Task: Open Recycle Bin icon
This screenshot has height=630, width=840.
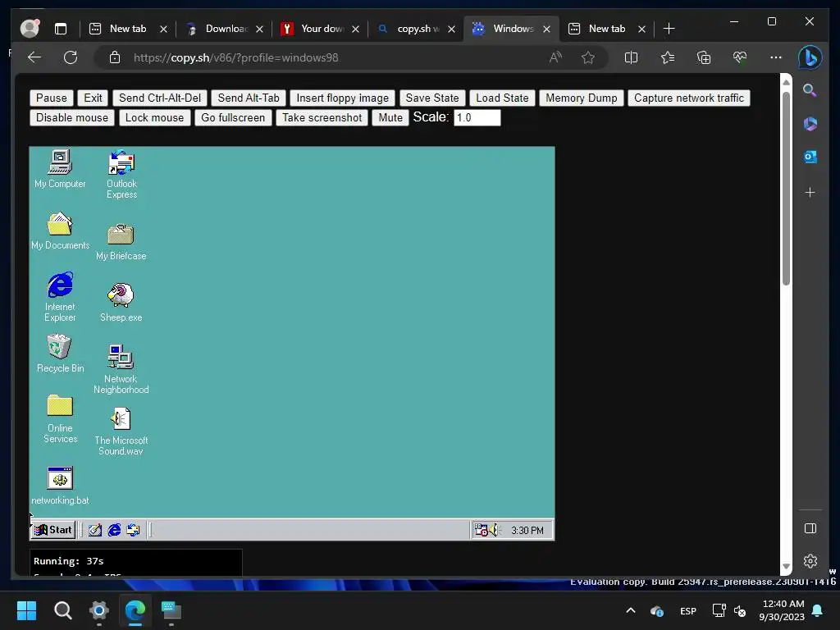Action: 60,354
